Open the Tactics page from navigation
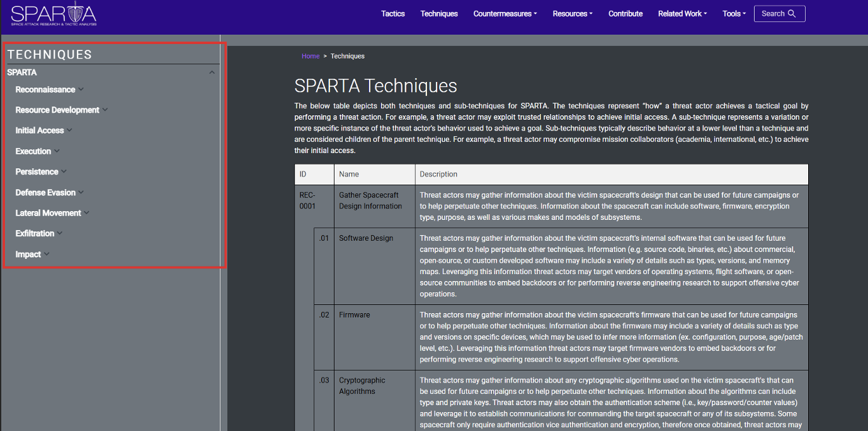This screenshot has height=431, width=868. (393, 14)
